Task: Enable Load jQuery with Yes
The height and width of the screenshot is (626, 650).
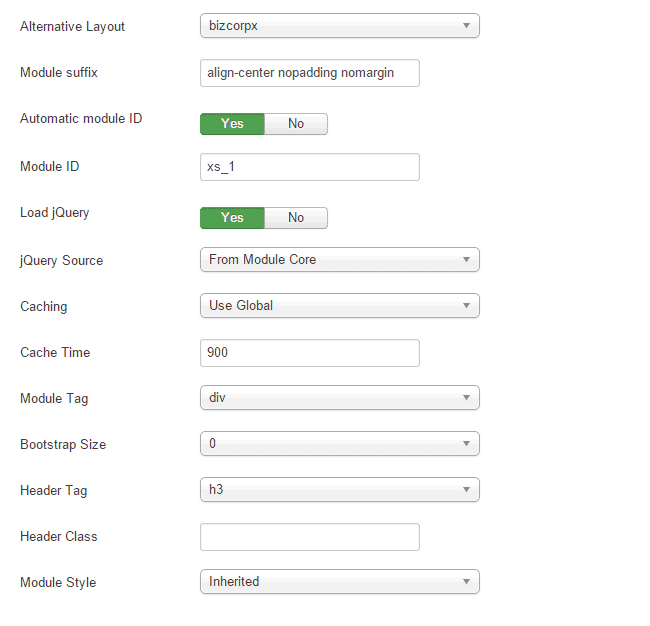Action: pyautogui.click(x=232, y=218)
